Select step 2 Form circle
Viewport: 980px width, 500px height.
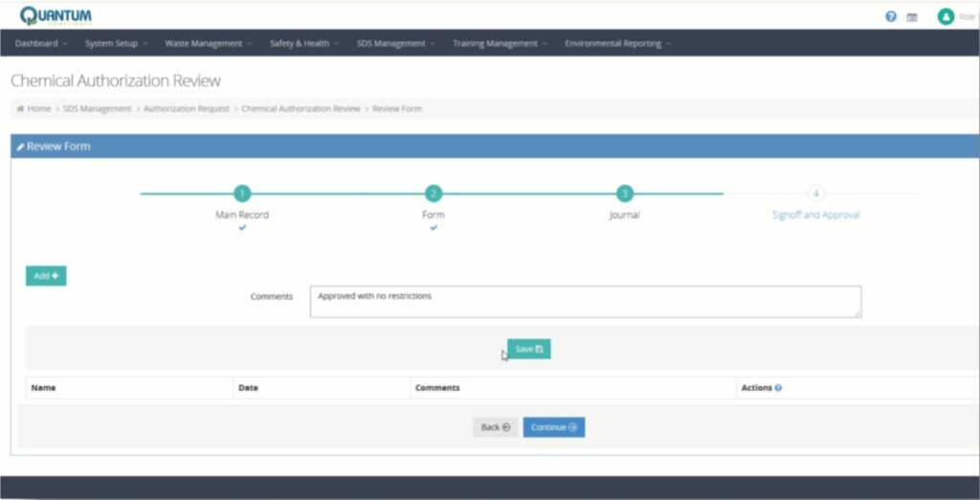tap(434, 193)
